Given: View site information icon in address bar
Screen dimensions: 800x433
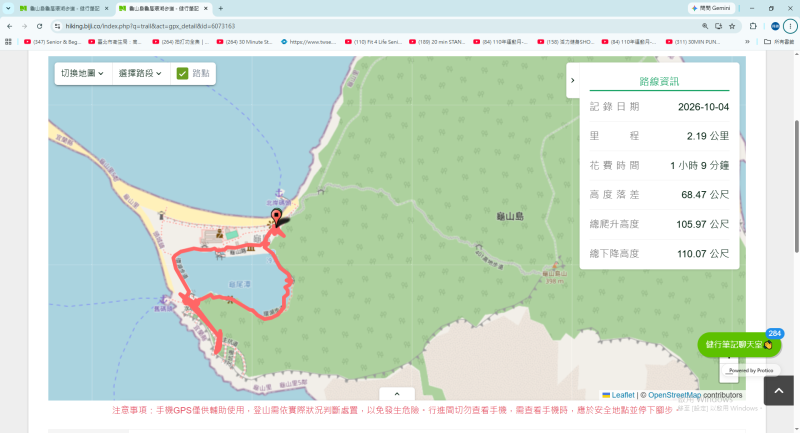Looking at the screenshot, I should pyautogui.click(x=57, y=26).
